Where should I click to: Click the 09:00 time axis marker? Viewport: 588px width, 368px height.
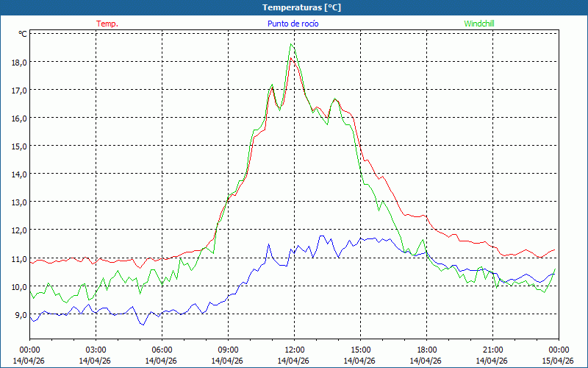point(228,350)
